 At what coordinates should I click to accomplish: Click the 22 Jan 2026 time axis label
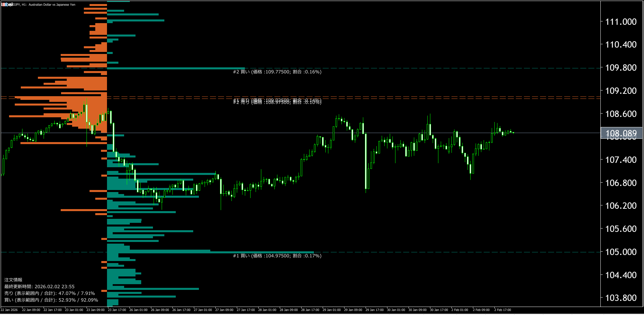[x=9, y=310]
